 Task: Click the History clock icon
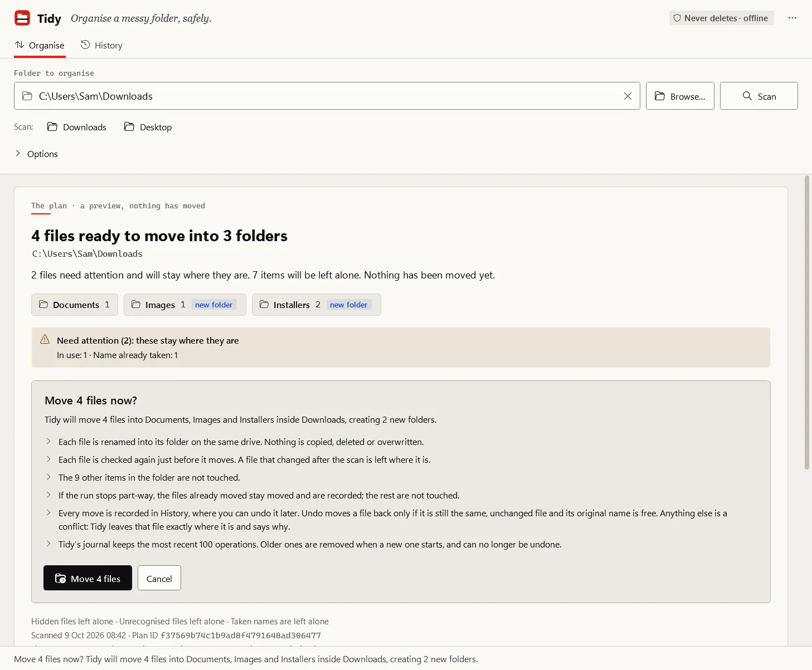click(85, 45)
